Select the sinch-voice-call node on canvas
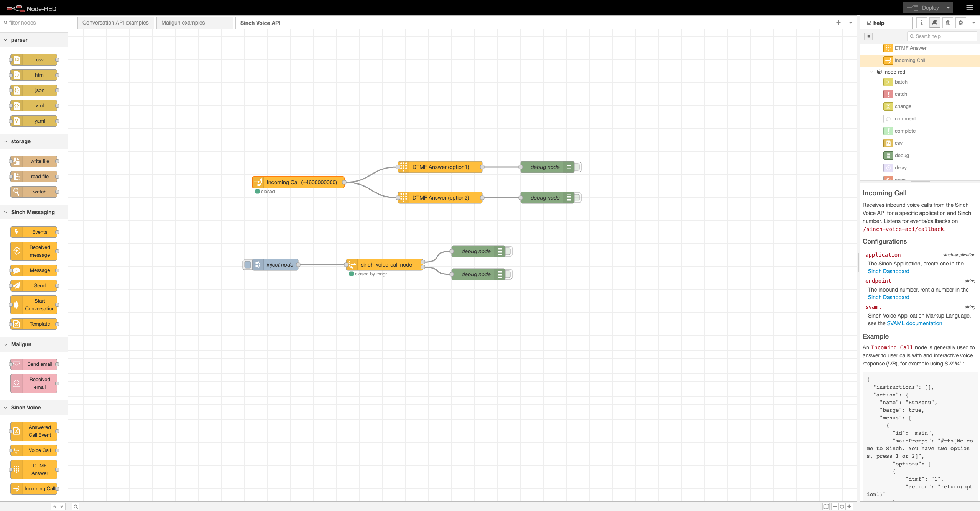This screenshot has width=980, height=511. [x=385, y=265]
